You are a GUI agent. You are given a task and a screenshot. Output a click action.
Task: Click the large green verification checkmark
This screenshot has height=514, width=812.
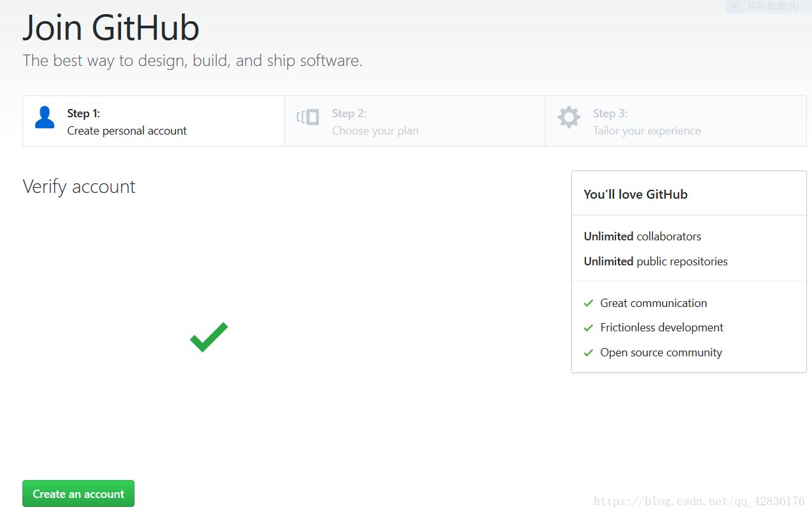(209, 337)
